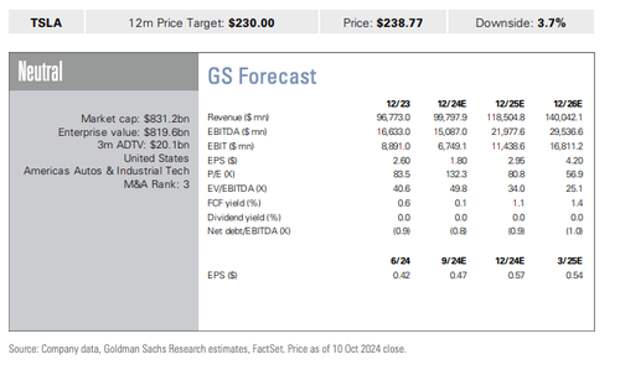Click the Price $238.77 box
Screen dimensions: 620x370
tap(383, 23)
